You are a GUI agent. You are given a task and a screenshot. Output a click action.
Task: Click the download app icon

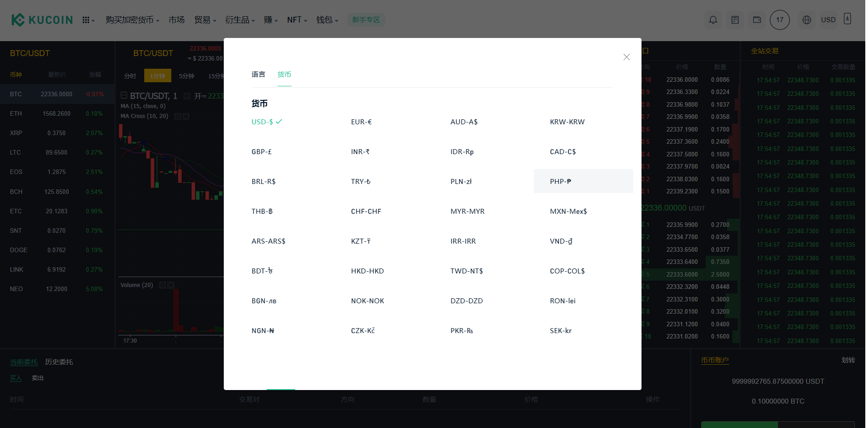point(848,19)
